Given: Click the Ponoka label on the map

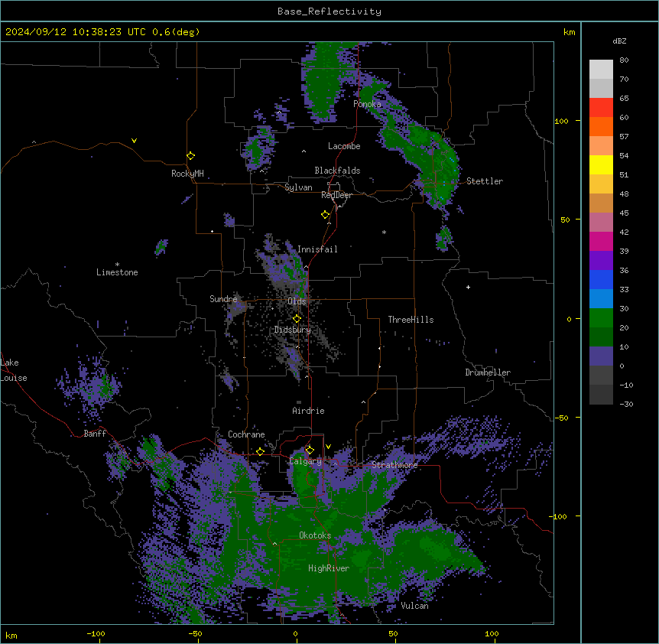Looking at the screenshot, I should tap(367, 104).
